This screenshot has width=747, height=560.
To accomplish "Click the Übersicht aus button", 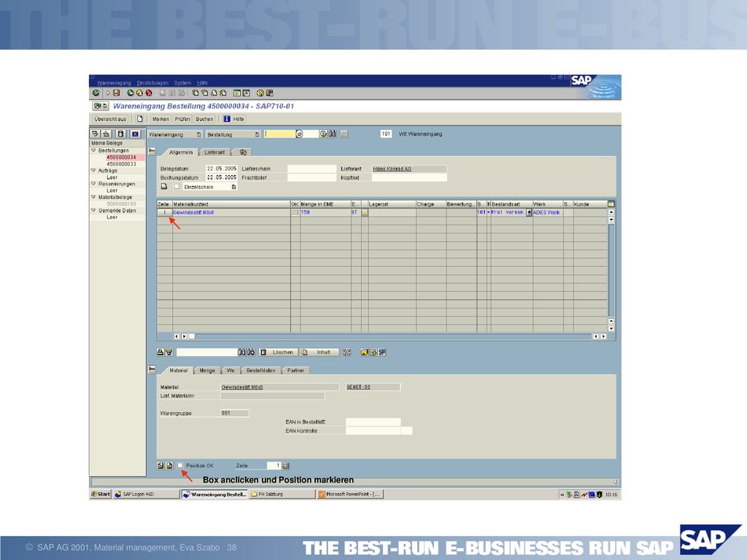I will [110, 119].
